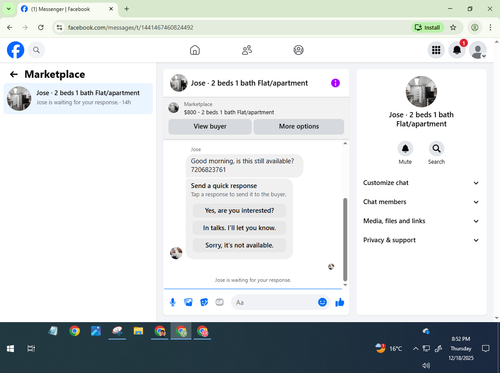Open volume speaker icon
Viewport: 500px width, 373px height.
coord(426,365)
